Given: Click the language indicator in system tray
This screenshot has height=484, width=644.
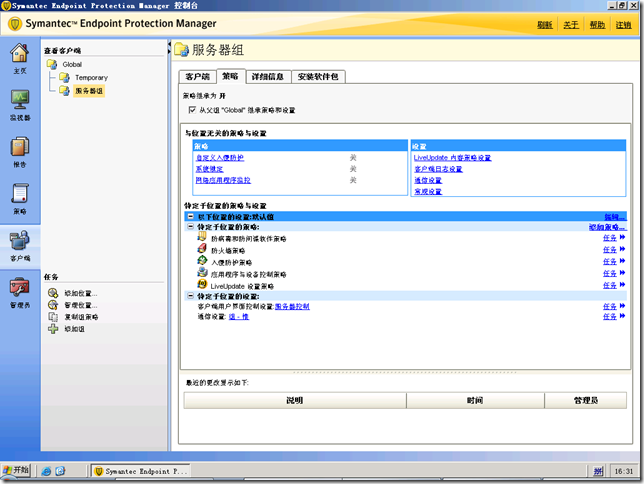Looking at the screenshot, I should point(598,471).
